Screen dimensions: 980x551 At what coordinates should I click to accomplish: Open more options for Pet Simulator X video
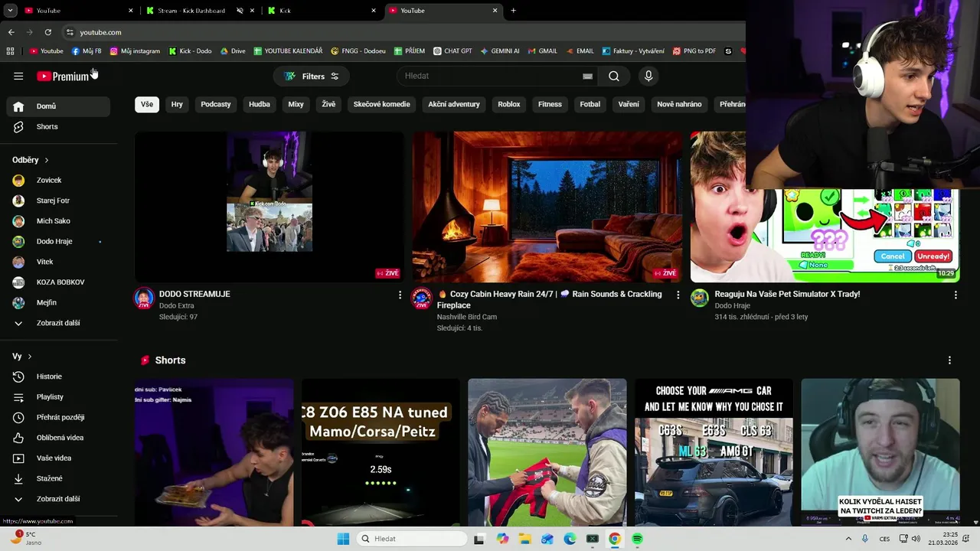(955, 295)
